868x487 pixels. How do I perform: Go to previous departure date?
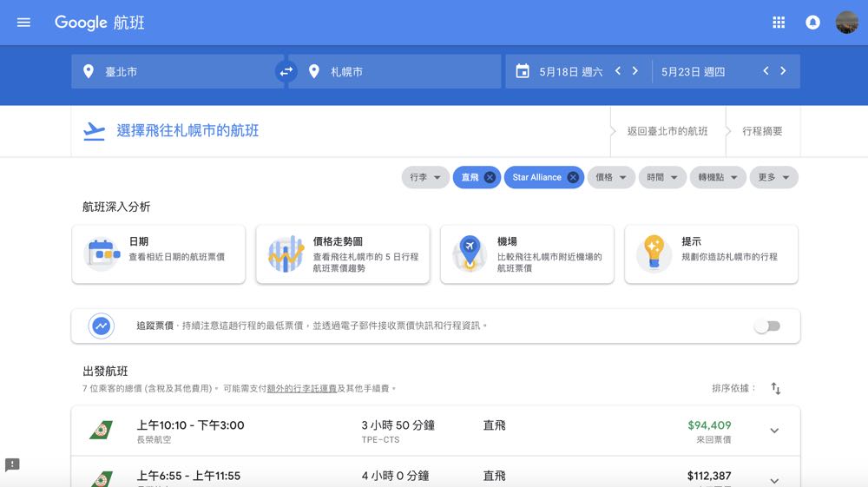(x=618, y=71)
